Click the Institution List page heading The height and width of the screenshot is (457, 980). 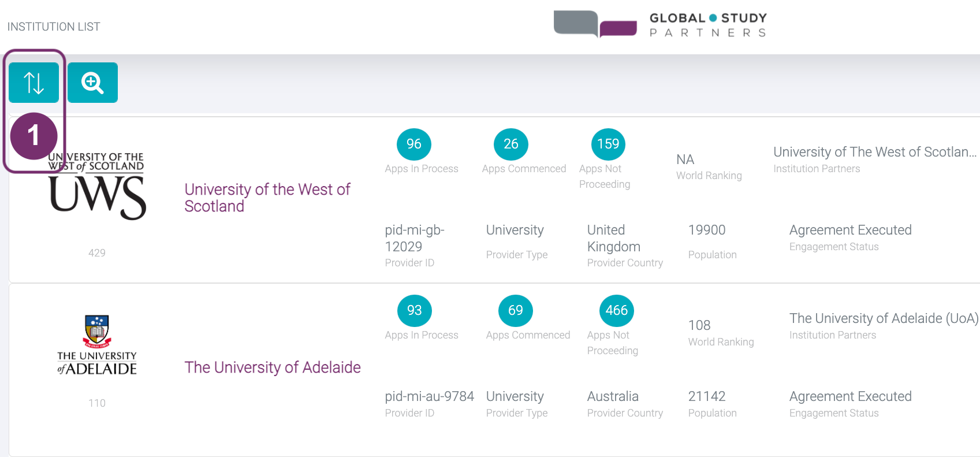pyautogui.click(x=54, y=27)
